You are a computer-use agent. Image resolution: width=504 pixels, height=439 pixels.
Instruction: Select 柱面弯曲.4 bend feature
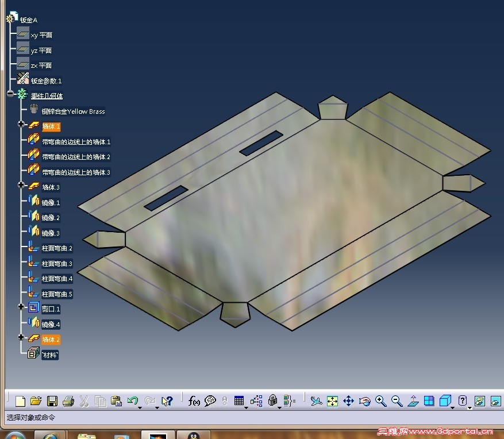click(x=57, y=279)
